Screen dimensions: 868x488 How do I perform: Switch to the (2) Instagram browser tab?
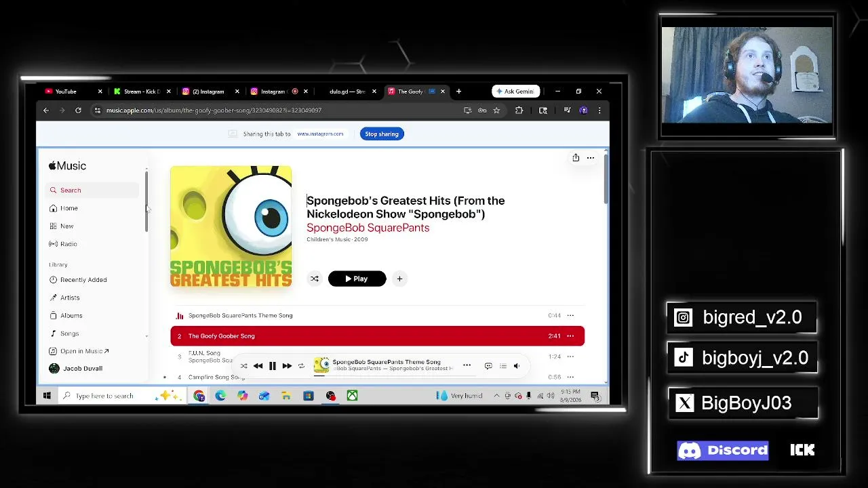(210, 91)
